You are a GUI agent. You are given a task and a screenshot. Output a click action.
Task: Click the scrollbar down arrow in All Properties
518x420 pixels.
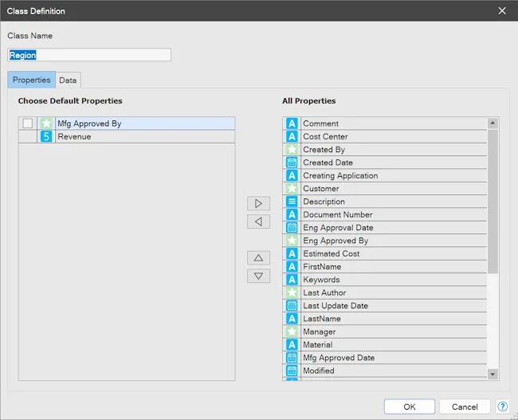(x=492, y=374)
